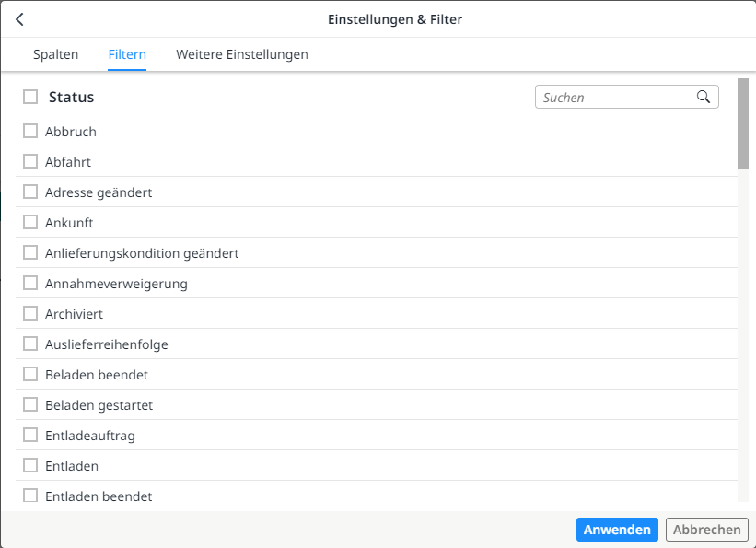The image size is (756, 548).
Task: Enable the Ankunft checkbox
Action: click(x=29, y=222)
